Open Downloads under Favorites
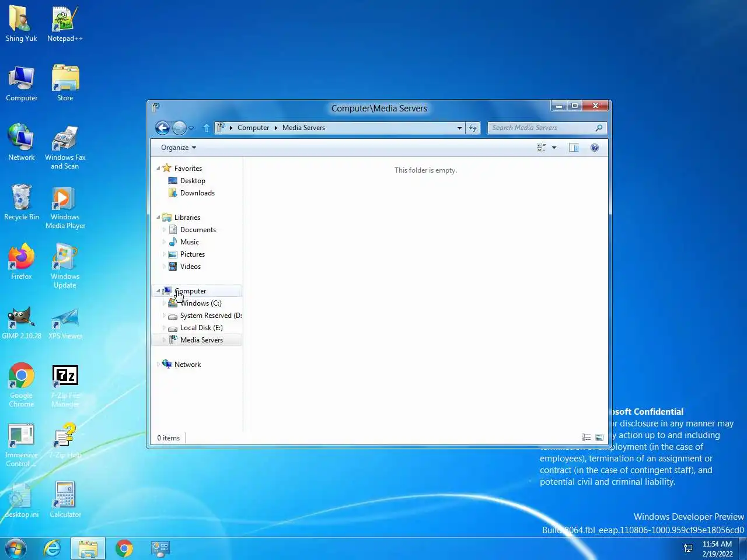 coord(197,193)
